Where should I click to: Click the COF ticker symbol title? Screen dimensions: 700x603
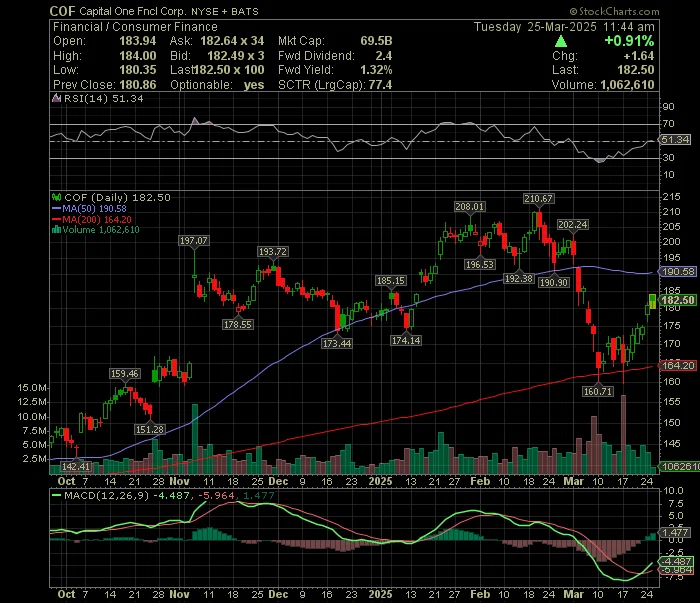pyautogui.click(x=62, y=11)
